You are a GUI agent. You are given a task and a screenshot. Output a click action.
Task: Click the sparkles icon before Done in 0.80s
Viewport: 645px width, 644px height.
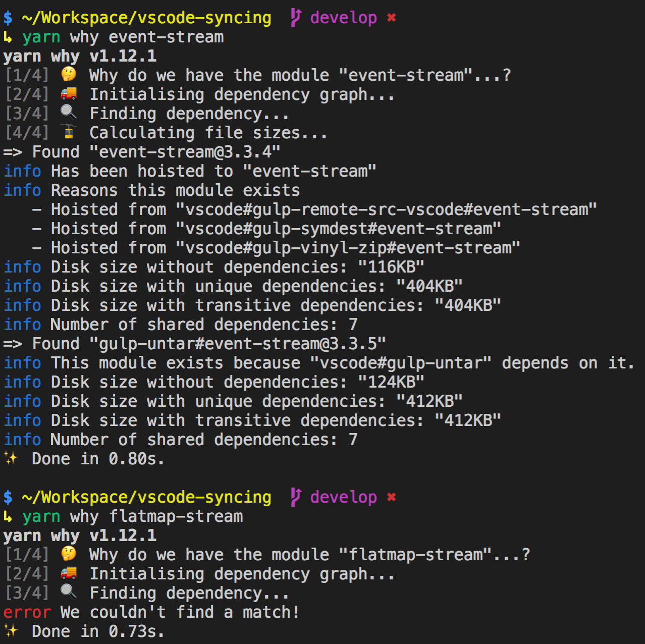pos(11,458)
